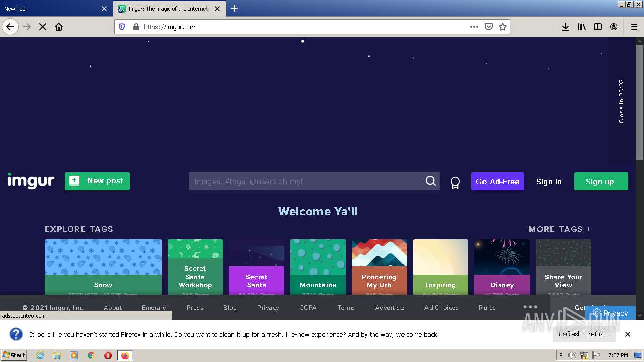Click the 7:07 PM taskbar clock

618,355
